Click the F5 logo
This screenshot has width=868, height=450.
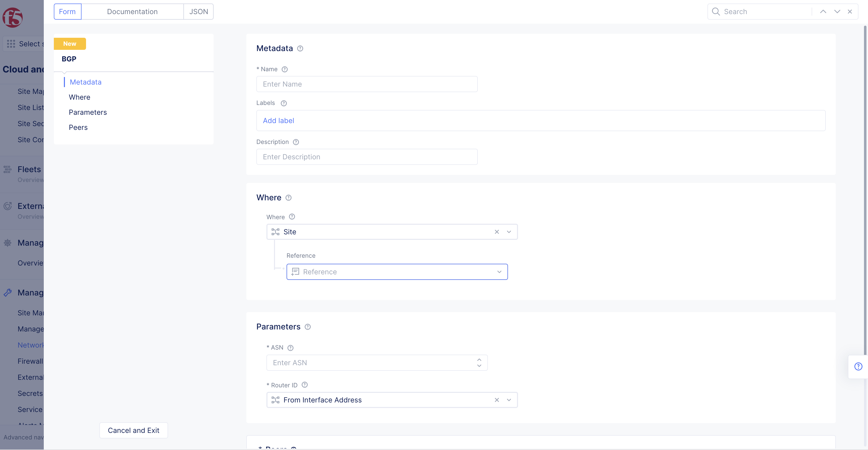[13, 18]
